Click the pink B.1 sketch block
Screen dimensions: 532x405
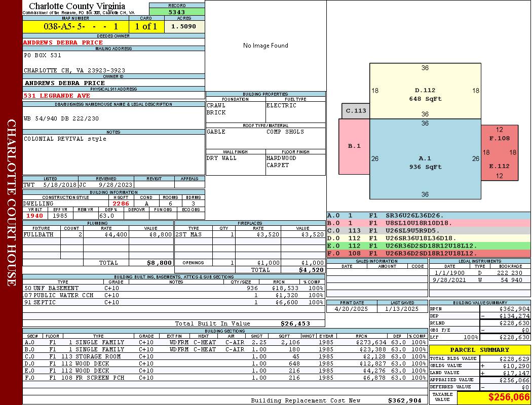point(354,146)
